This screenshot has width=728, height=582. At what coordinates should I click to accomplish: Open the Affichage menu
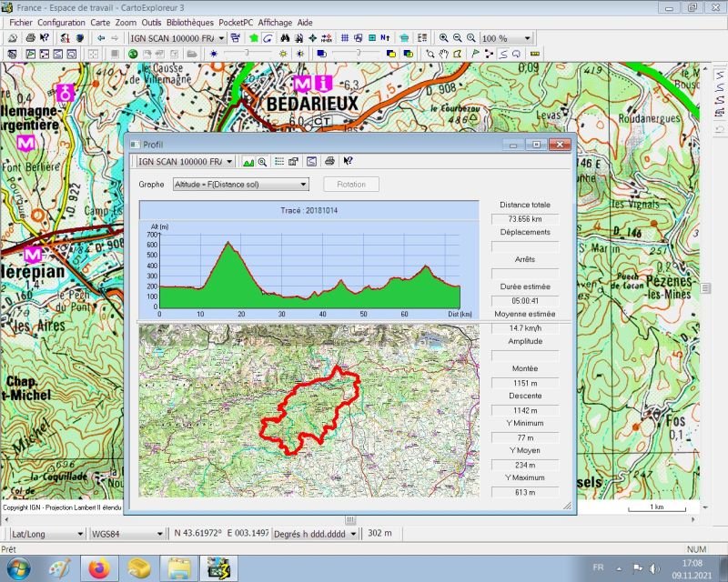click(x=275, y=22)
